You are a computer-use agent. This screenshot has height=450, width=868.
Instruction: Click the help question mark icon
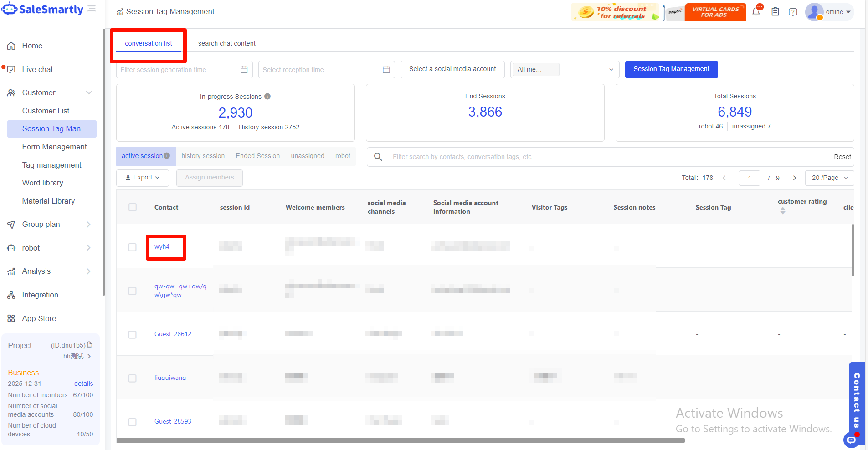tap(793, 12)
